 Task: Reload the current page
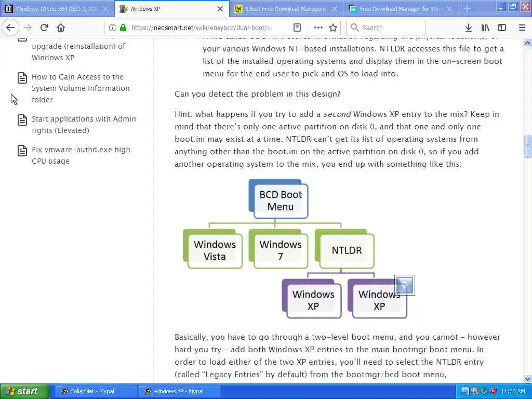tap(44, 28)
